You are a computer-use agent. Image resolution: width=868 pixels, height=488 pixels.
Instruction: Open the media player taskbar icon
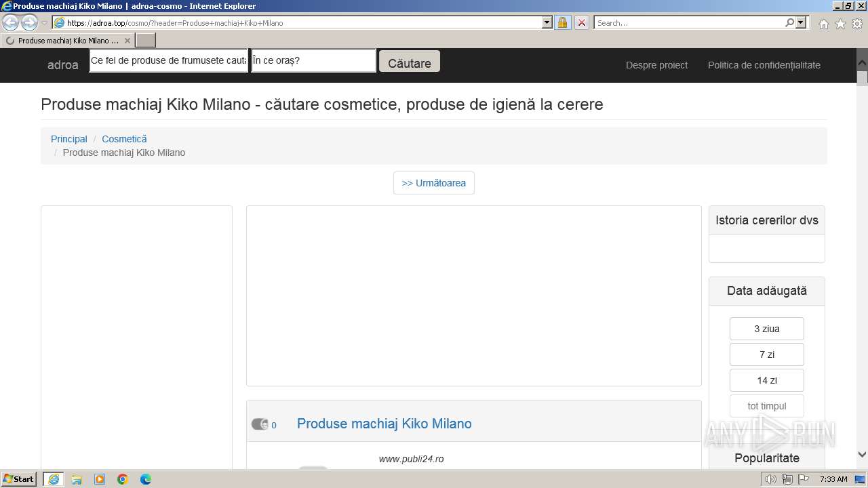(100, 479)
